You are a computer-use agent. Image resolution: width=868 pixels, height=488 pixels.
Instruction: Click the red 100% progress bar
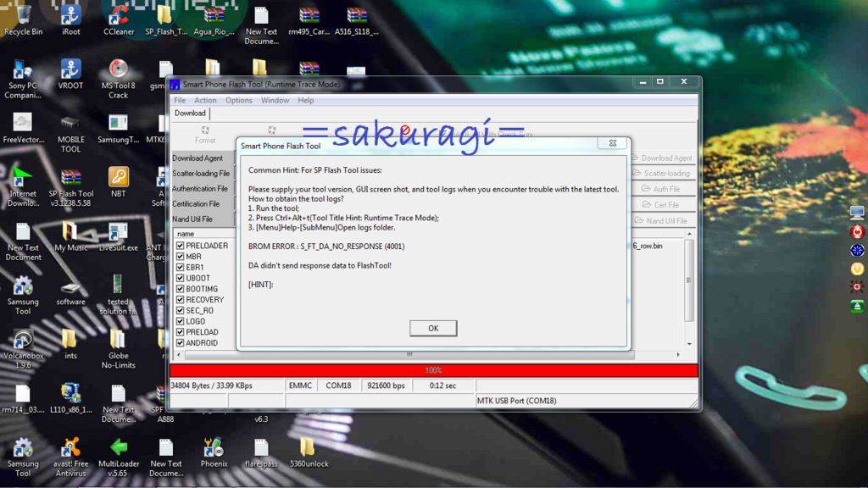pos(433,370)
